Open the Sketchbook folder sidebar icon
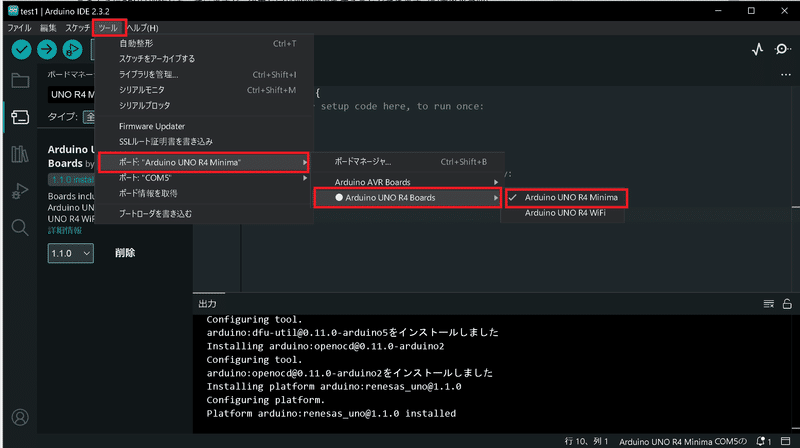Viewport: 800px width, 448px height. (20, 80)
